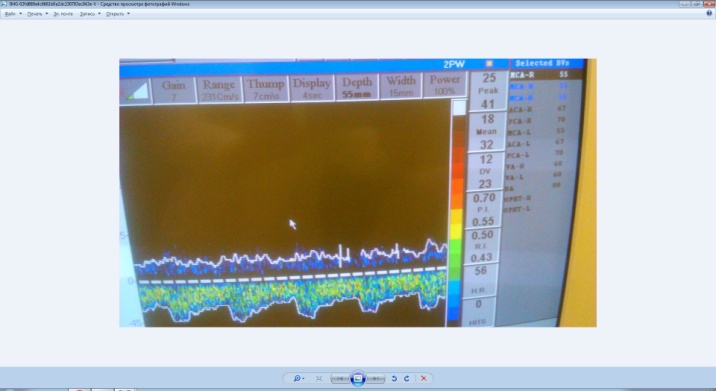Viewport: 716px width, 391px height.
Task: Open the help icon at top right
Action: coord(709,14)
